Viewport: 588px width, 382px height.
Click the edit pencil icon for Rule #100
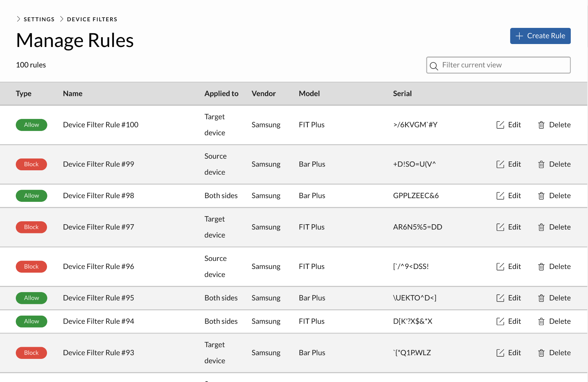[x=500, y=125]
